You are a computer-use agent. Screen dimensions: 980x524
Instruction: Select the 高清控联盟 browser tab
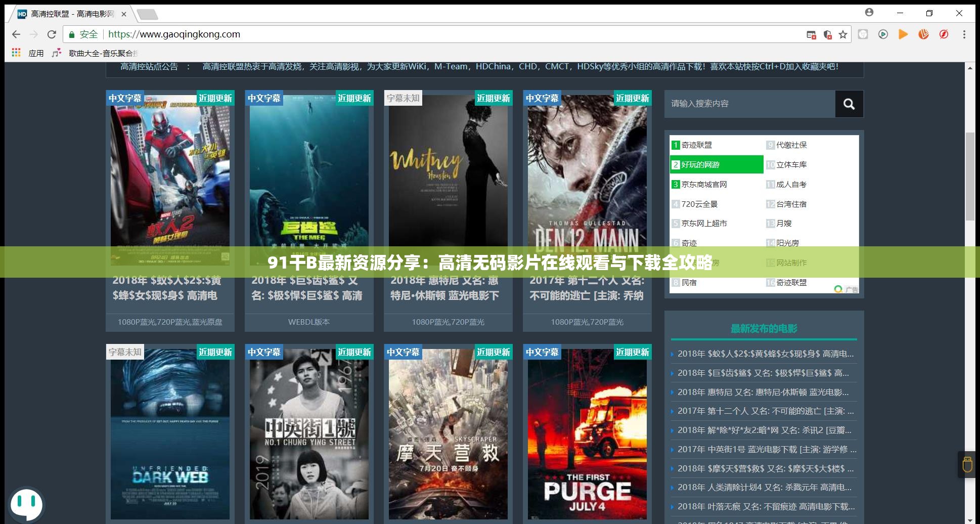[66, 14]
